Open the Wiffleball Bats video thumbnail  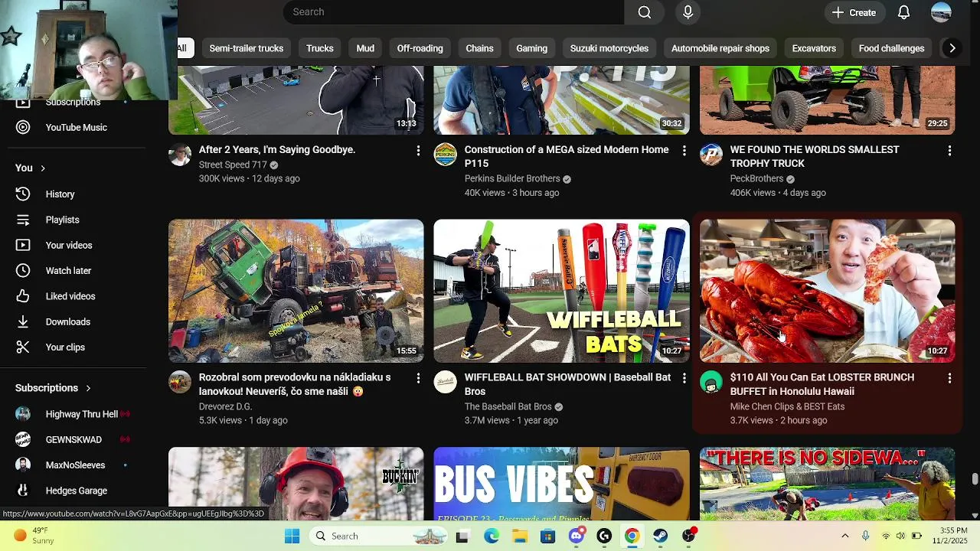tap(561, 291)
